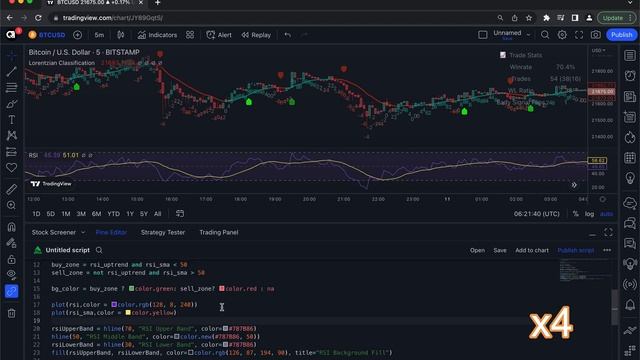
Task: Switch to the Trading Panel tab
Action: 219,232
